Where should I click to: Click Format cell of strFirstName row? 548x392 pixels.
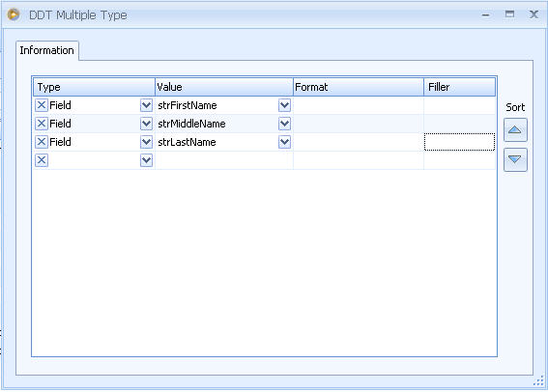click(x=359, y=105)
